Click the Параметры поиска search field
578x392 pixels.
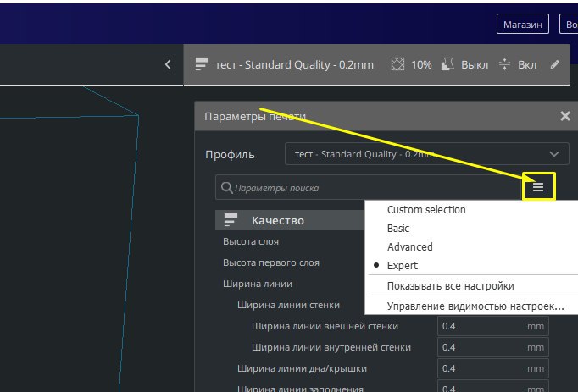click(x=368, y=187)
